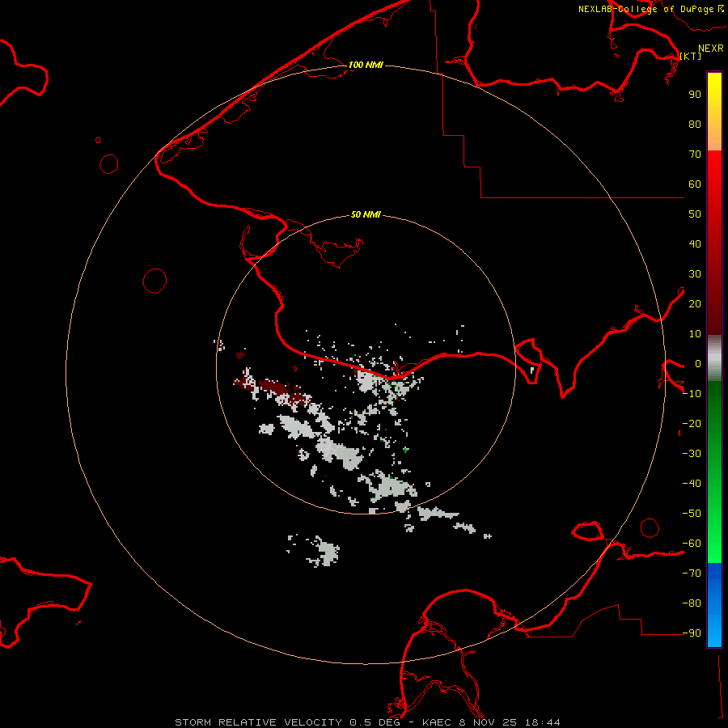Screen dimensions: 728x728
Task: Click the NEXLAB-College of DuPage watermark text
Action: pos(651,9)
